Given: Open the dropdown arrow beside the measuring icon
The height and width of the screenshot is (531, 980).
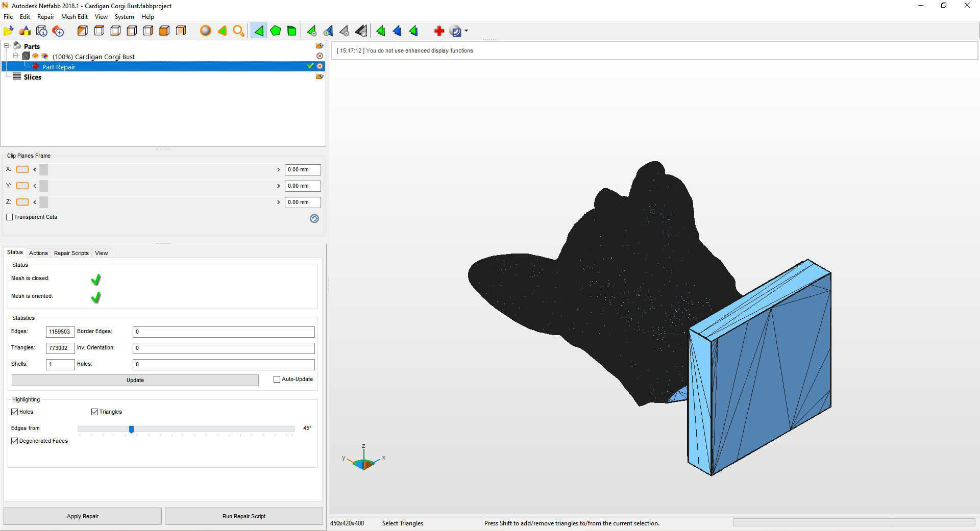Looking at the screenshot, I should [x=466, y=31].
